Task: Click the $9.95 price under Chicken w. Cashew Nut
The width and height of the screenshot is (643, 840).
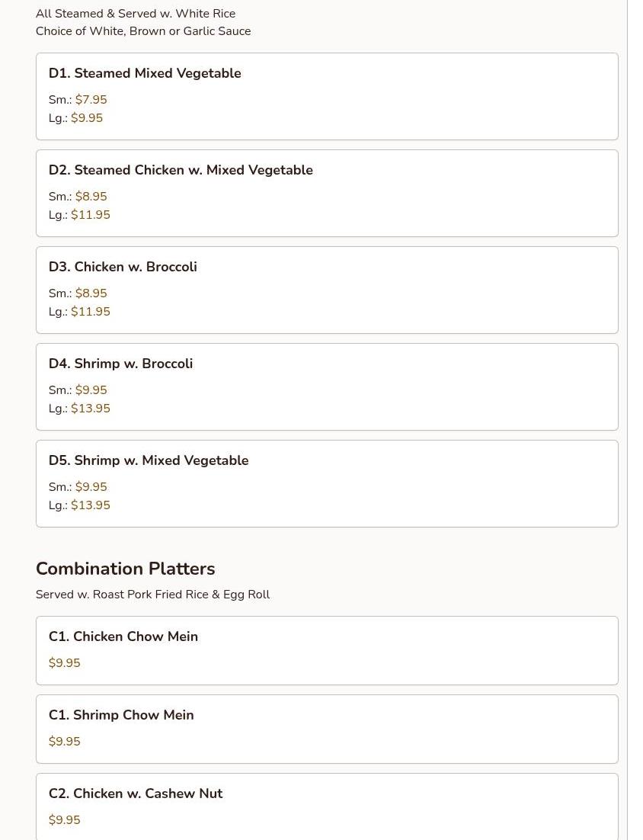Action: coord(64,820)
